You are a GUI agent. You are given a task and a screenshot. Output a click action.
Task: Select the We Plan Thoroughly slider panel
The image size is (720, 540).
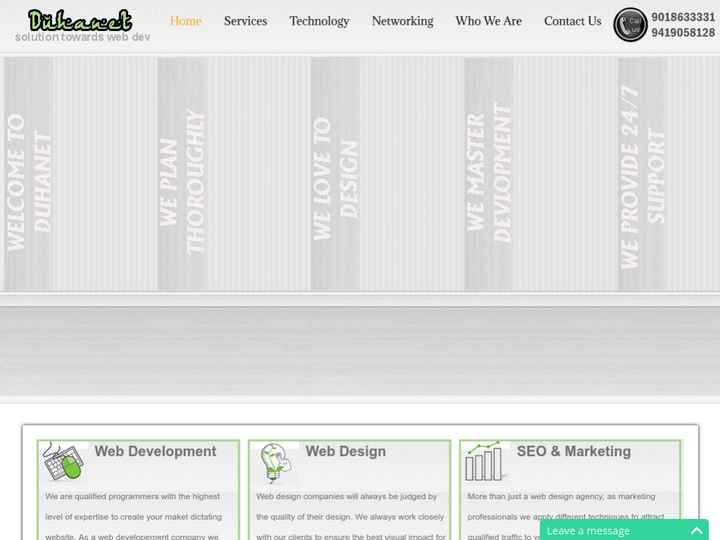click(182, 175)
